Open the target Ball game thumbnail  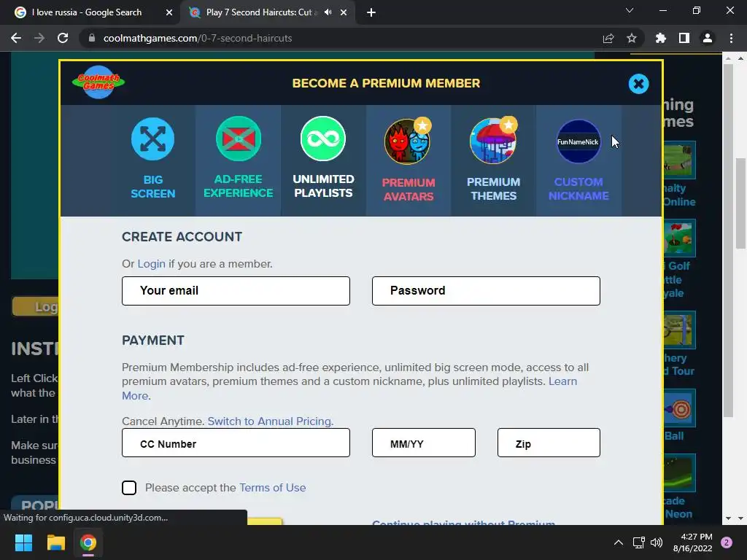coord(679,408)
